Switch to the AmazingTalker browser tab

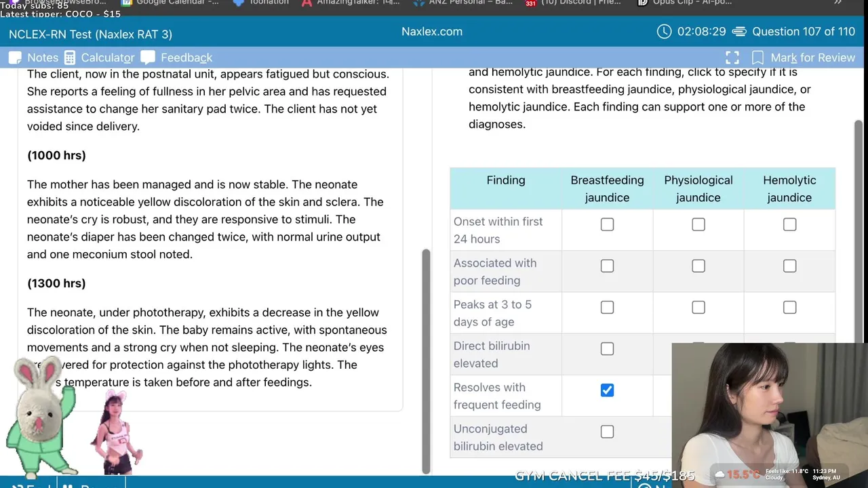pos(351,3)
